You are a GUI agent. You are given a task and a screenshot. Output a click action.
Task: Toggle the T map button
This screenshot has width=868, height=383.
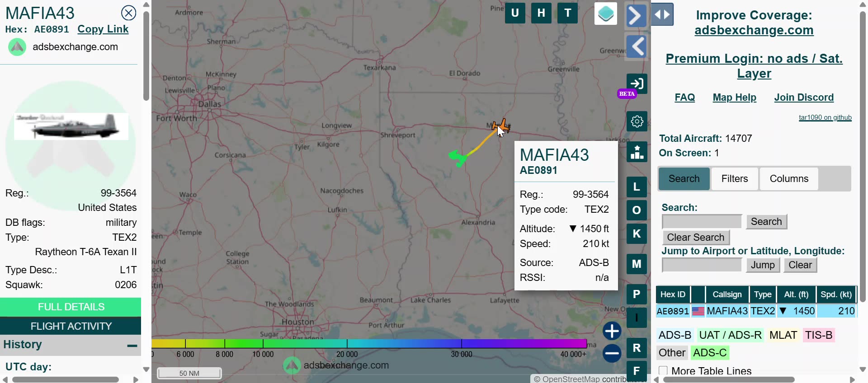(568, 13)
